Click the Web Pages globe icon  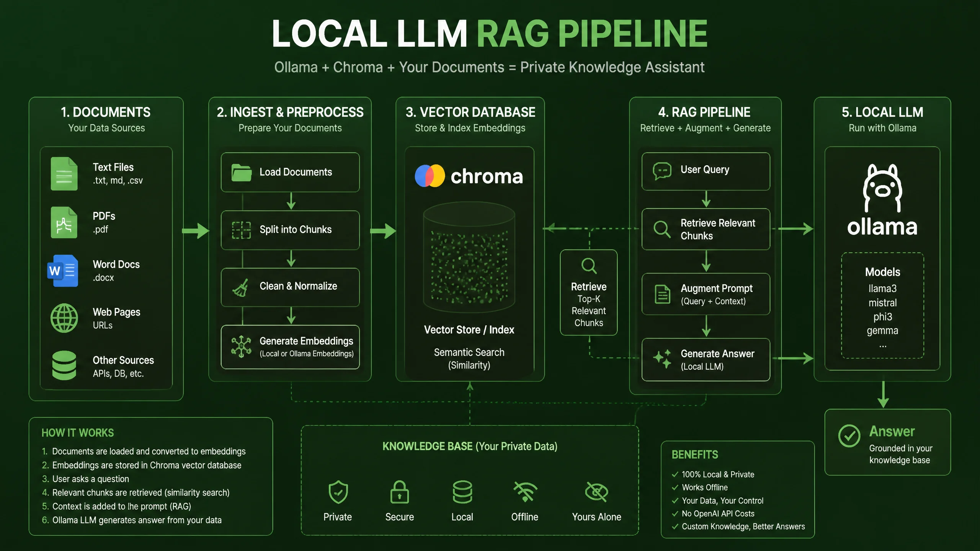(64, 318)
